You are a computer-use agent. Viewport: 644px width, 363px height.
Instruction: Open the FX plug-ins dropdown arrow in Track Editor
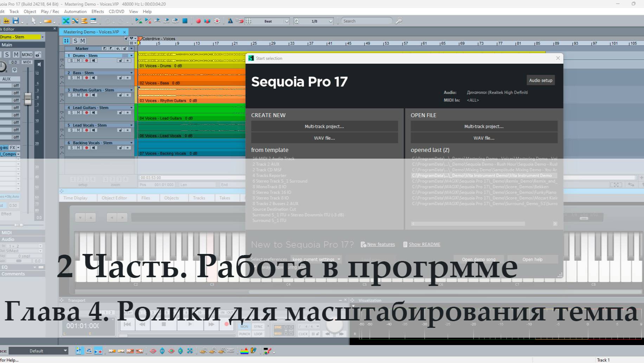click(x=18, y=148)
